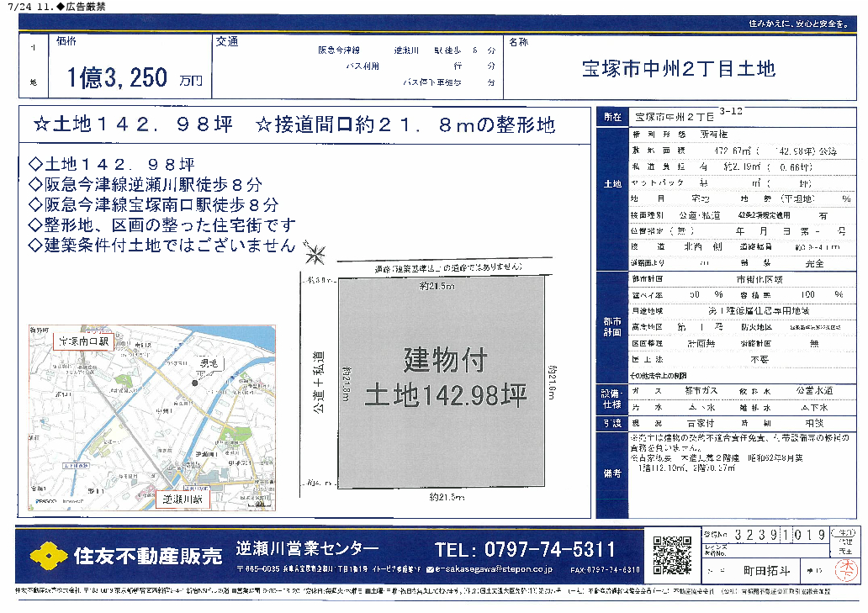
Task: Click the 土地 section header in table
Action: click(611, 184)
